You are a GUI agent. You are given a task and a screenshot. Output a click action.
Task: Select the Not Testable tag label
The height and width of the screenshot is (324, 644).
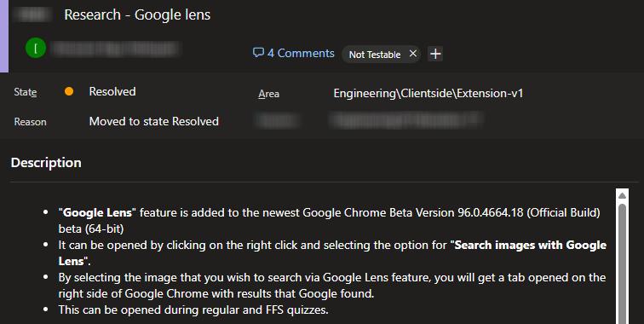coord(375,55)
